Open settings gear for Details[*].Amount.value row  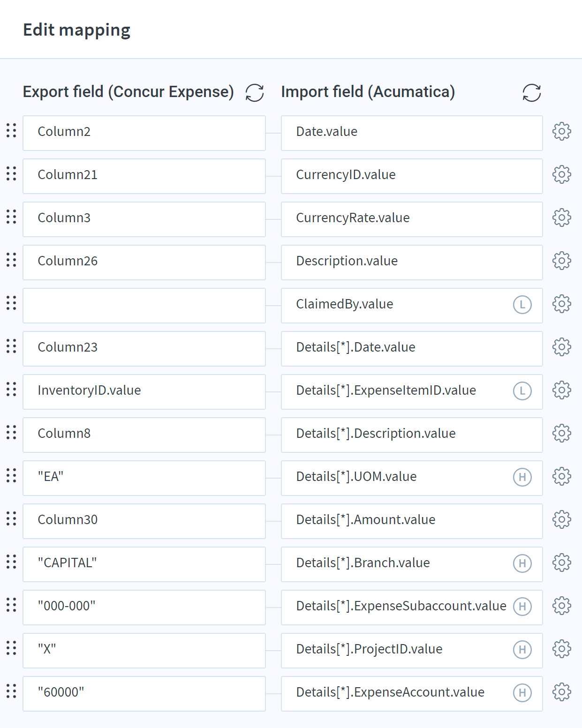[562, 520]
